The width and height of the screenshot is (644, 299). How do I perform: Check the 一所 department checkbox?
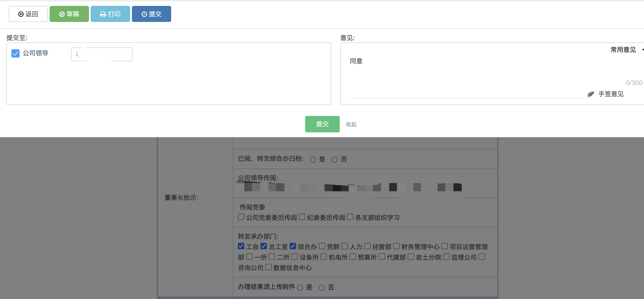point(249,257)
